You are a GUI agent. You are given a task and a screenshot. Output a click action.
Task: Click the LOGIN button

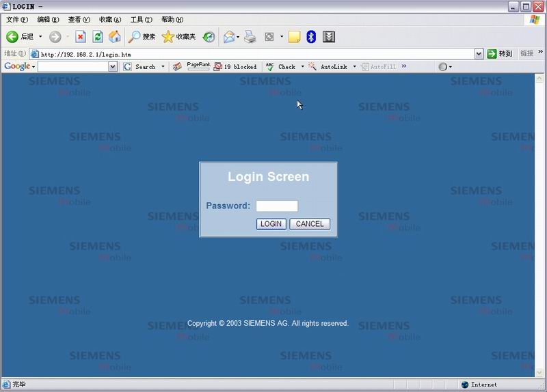click(x=271, y=224)
